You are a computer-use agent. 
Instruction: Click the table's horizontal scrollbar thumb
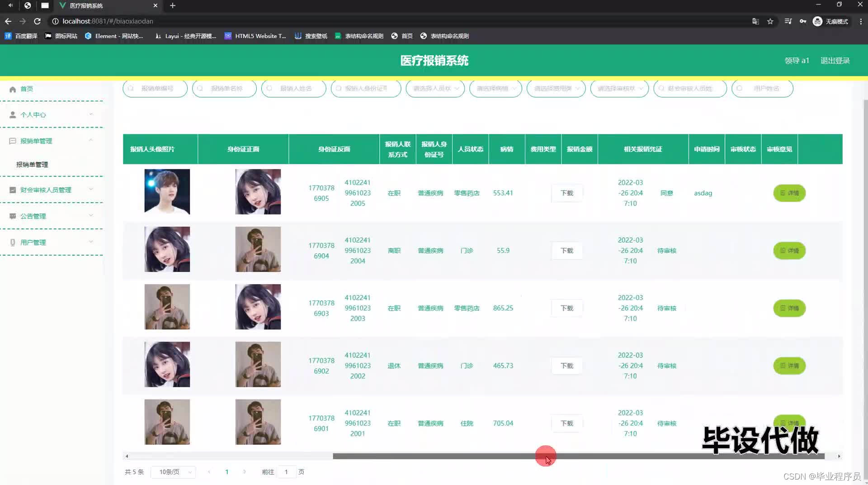coord(579,456)
